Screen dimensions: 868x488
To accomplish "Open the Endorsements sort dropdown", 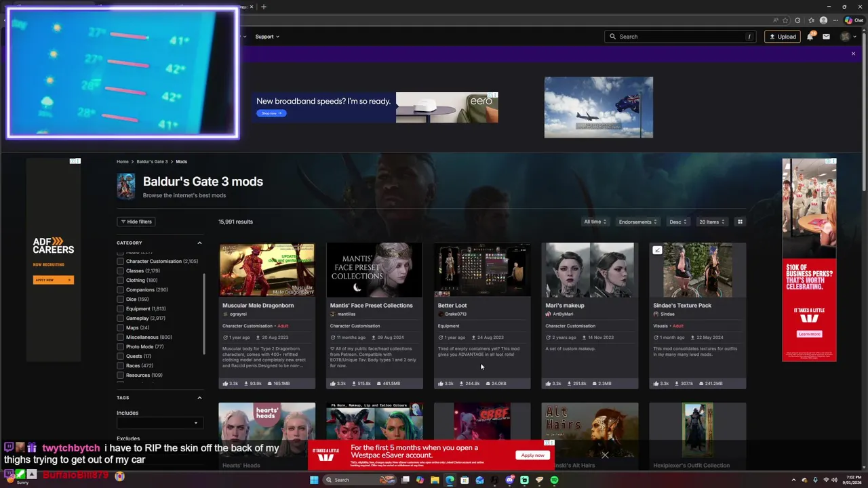I will tap(638, 222).
